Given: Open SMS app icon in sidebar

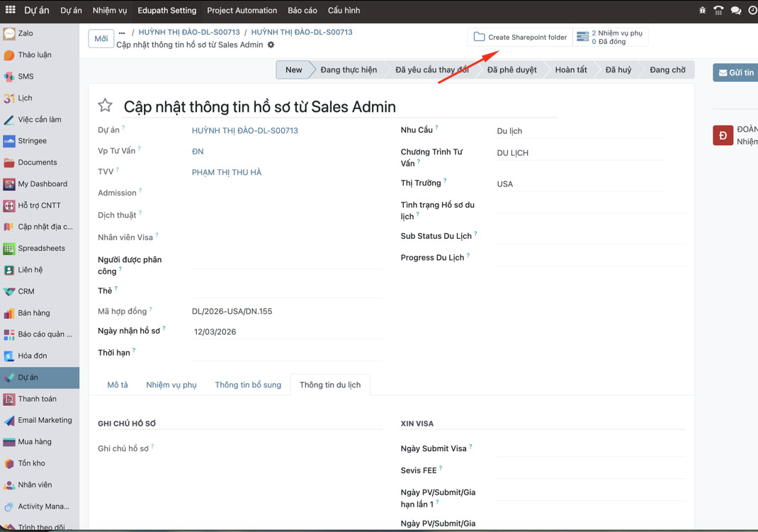Looking at the screenshot, I should 9,77.
